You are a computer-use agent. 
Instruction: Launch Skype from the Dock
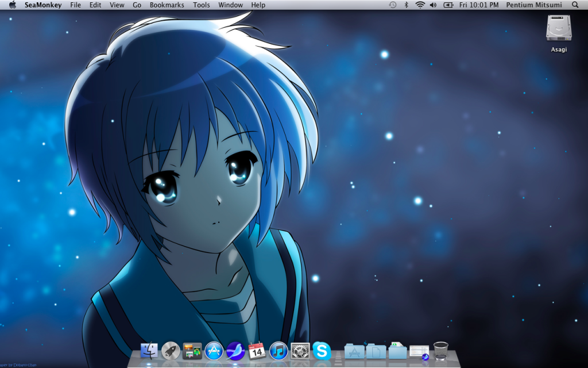[322, 351]
